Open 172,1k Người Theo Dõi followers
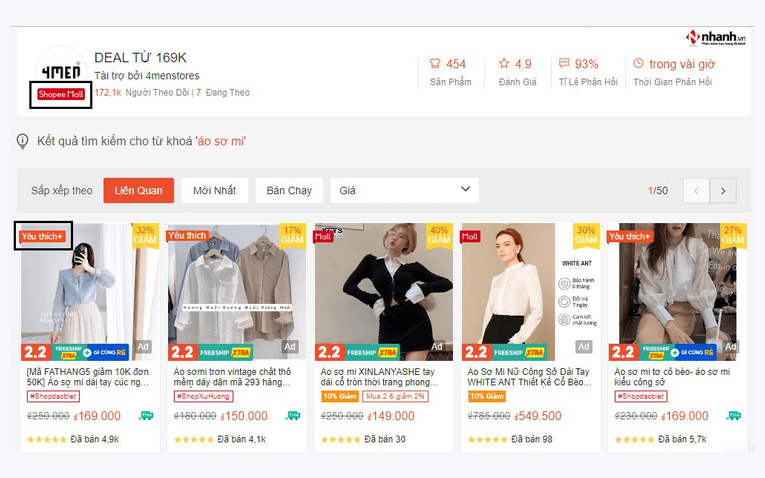This screenshot has height=478, width=765. (x=141, y=93)
